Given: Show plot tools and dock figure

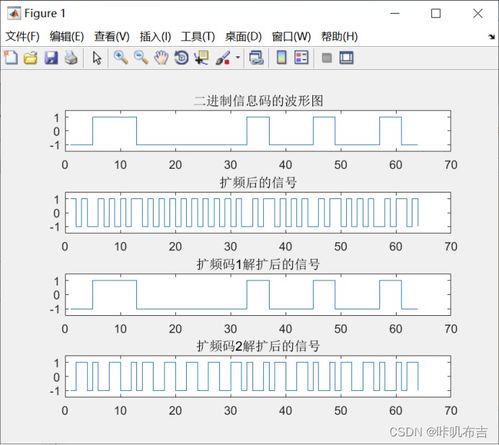Looking at the screenshot, I should pos(346,58).
